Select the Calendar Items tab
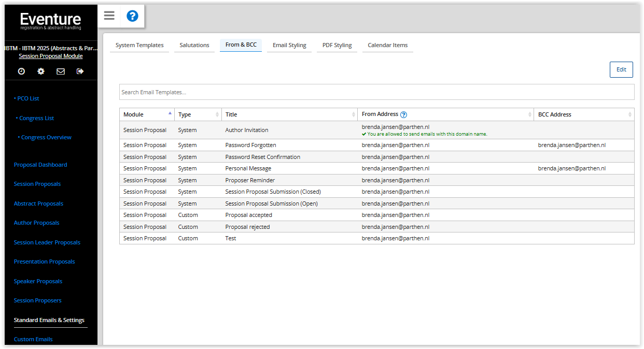Screen dimensions: 644x349 point(387,45)
